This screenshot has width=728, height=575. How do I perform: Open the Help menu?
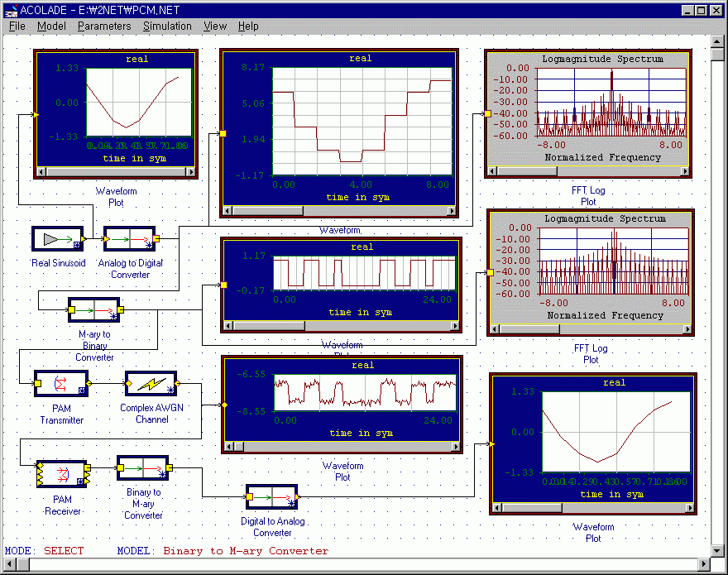[x=248, y=26]
